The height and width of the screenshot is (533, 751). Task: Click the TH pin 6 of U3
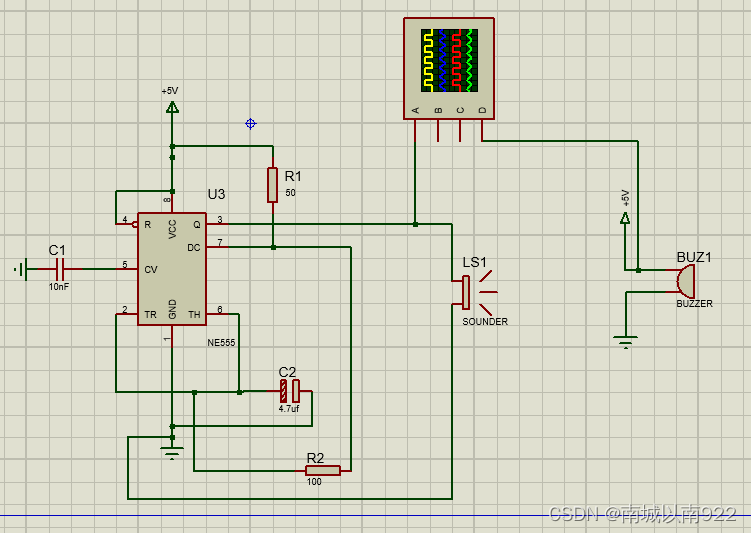coord(217,314)
